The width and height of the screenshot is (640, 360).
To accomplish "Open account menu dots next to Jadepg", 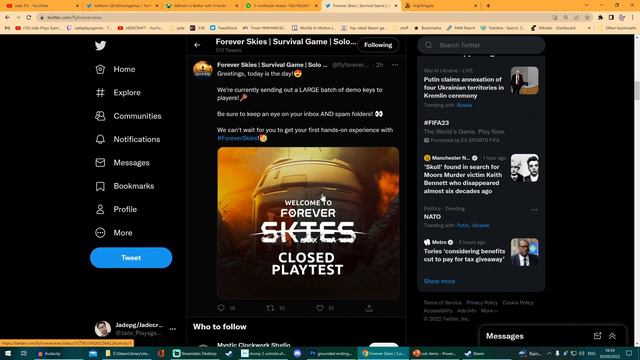I will [x=173, y=329].
